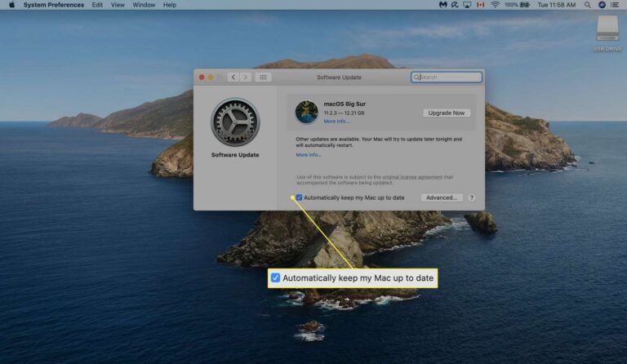This screenshot has width=627, height=364.
Task: Click the date and time Tue 11:58 AM
Action: (x=557, y=5)
